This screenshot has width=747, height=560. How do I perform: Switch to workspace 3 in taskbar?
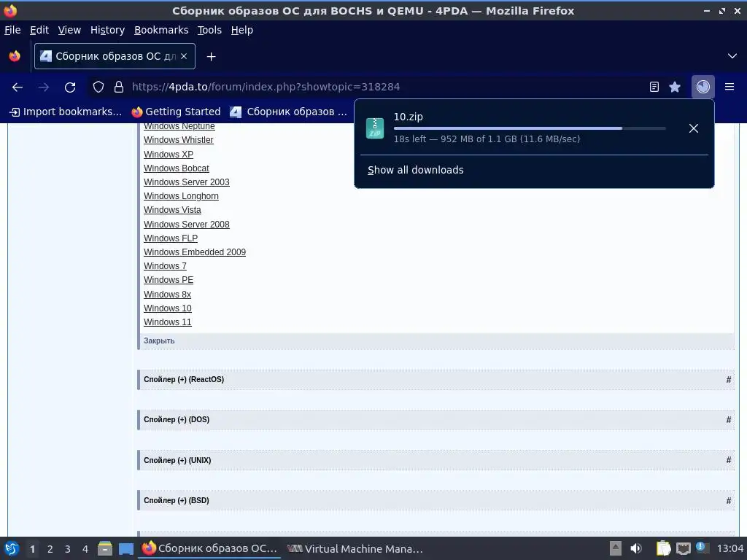click(68, 549)
